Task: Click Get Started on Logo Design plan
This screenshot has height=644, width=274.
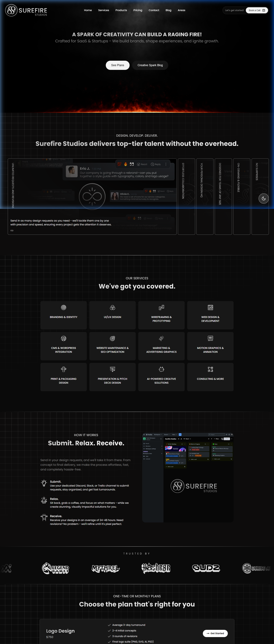Action: 215,633
